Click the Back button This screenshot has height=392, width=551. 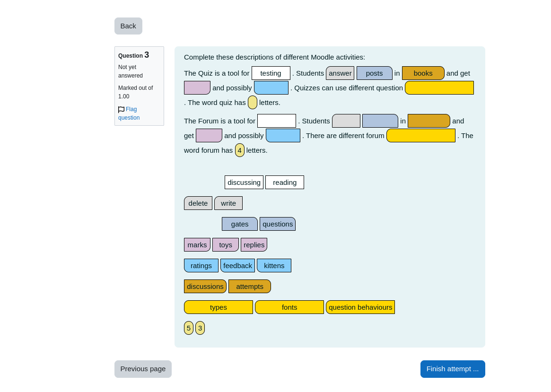pyautogui.click(x=128, y=26)
